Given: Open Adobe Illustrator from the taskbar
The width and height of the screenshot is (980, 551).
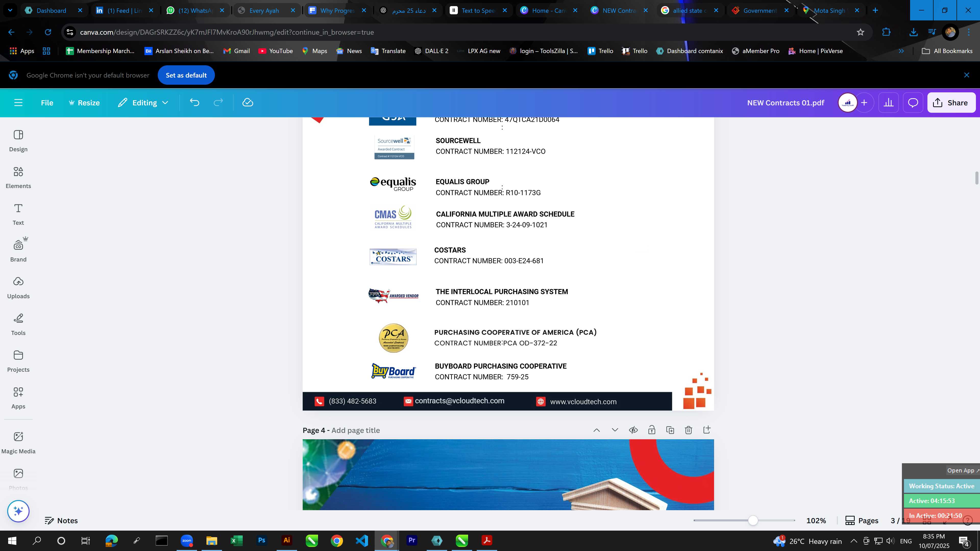Looking at the screenshot, I should coord(286,541).
